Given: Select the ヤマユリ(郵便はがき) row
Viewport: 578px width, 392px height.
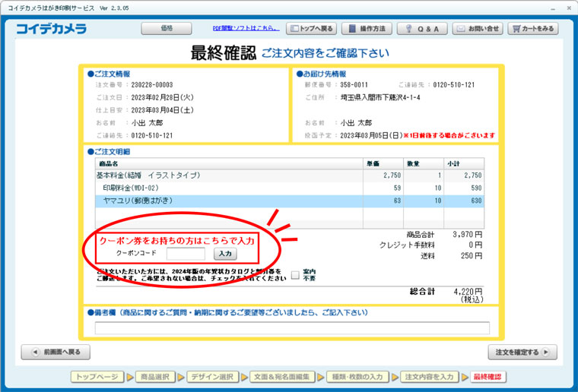Looking at the screenshot, I should [x=228, y=201].
